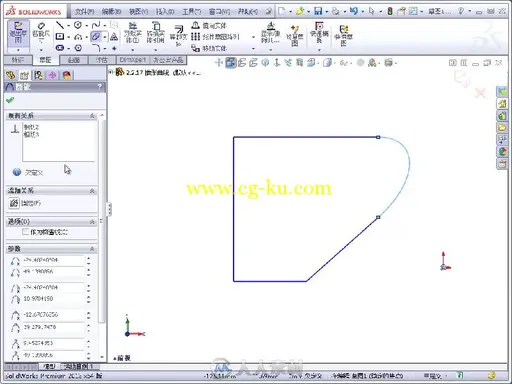Click the value field showing 10.9704150
This screenshot has height=384, width=512.
[x=53, y=299]
